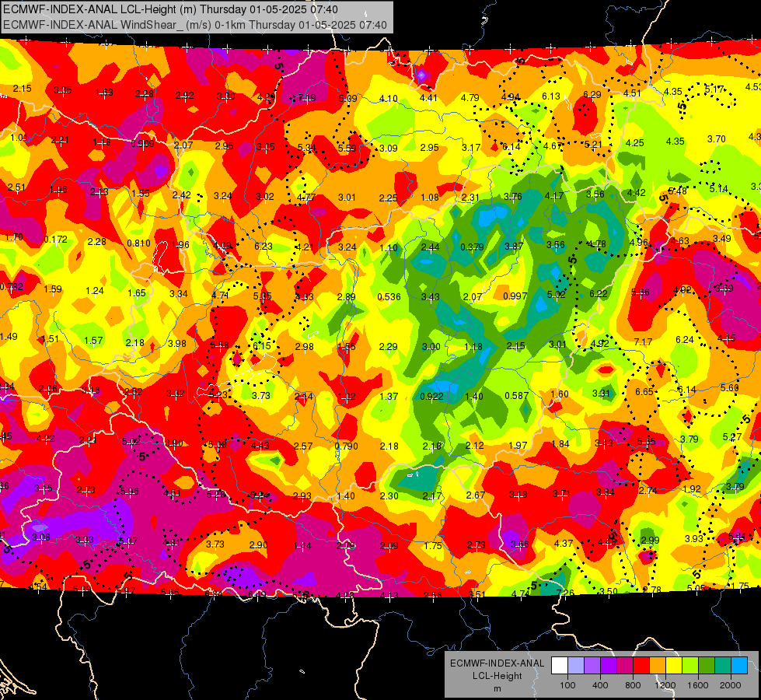Image resolution: width=761 pixels, height=700 pixels.
Task: Click the wind shear value 6.22
Action: click(599, 293)
